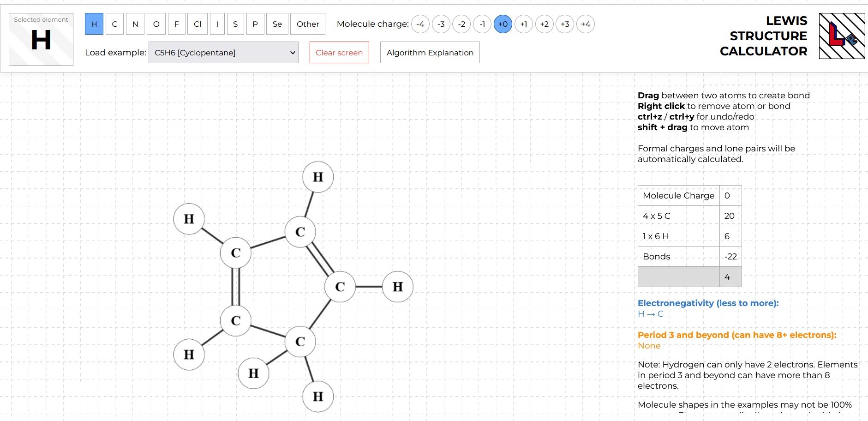Select the Sulfur element tab

coord(235,24)
